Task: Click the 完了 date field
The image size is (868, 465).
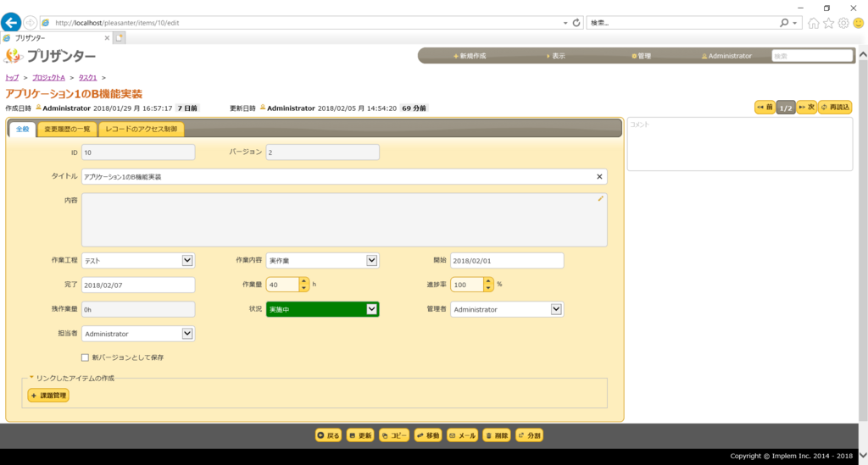Action: tap(138, 285)
